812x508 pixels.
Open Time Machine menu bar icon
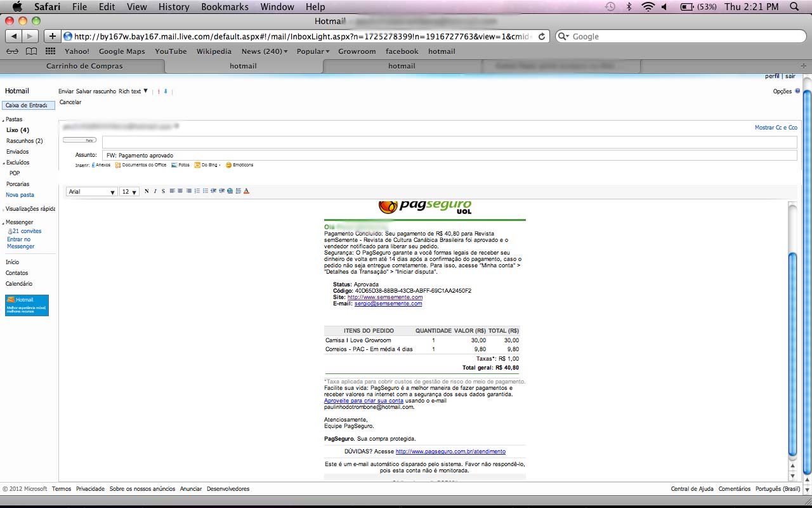tap(610, 6)
